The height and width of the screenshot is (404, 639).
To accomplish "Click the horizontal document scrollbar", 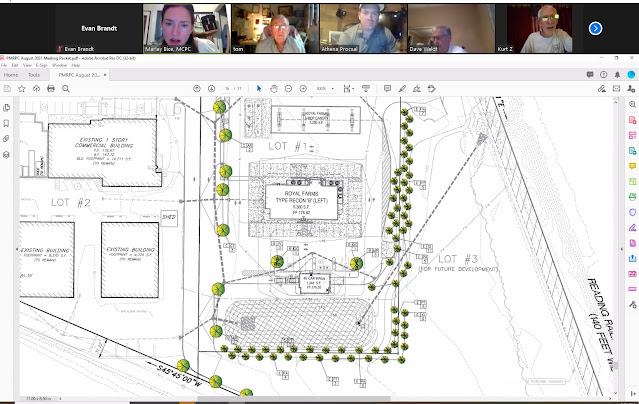I will pos(293,398).
